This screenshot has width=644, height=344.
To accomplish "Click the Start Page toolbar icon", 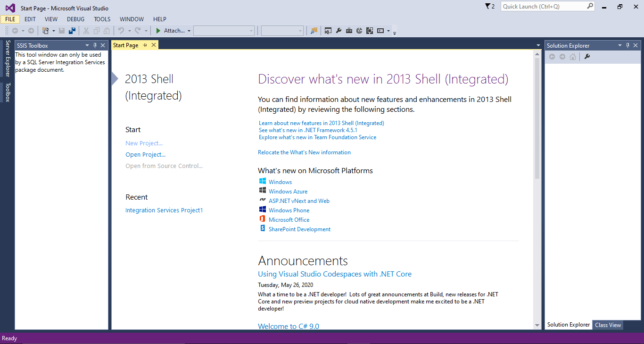I will tap(359, 31).
